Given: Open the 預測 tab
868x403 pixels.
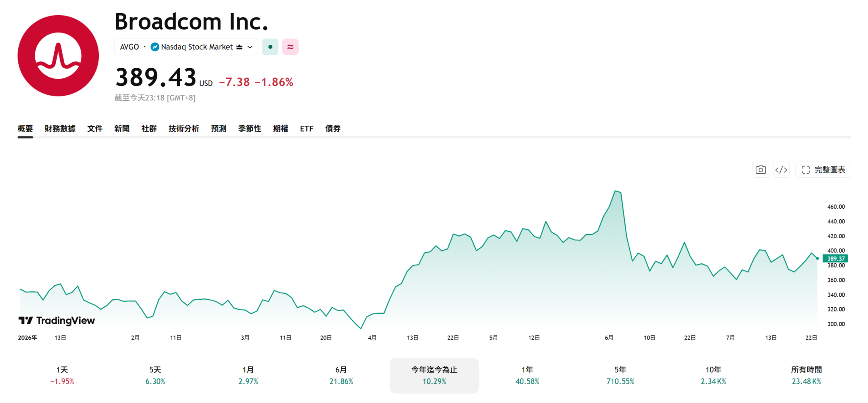Looking at the screenshot, I should pyautogui.click(x=219, y=128).
